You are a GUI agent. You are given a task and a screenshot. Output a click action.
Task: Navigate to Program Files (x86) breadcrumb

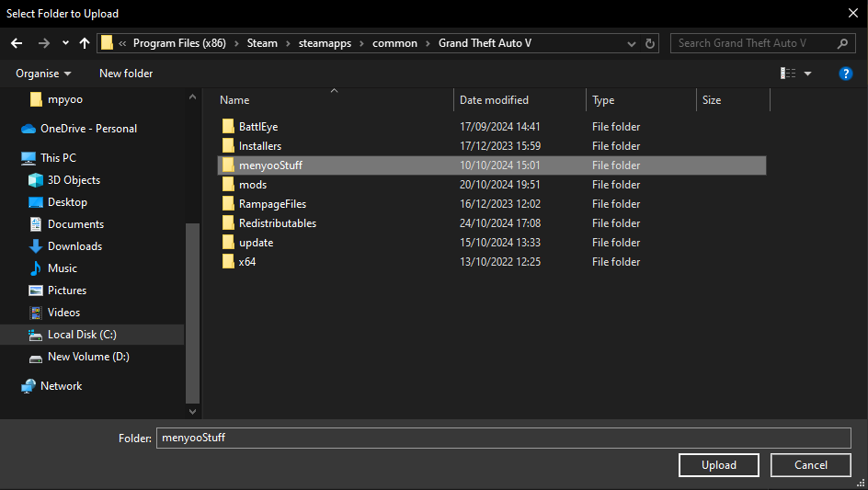coord(179,43)
